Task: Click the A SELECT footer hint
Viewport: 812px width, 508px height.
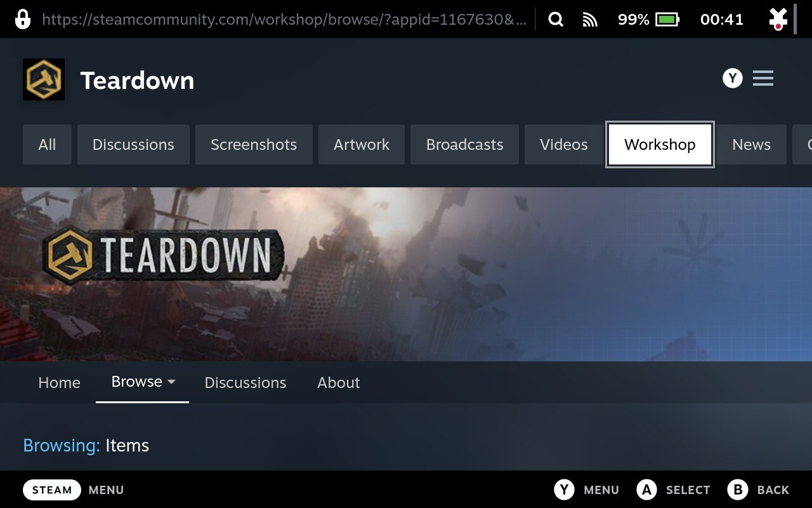Action: pos(673,490)
